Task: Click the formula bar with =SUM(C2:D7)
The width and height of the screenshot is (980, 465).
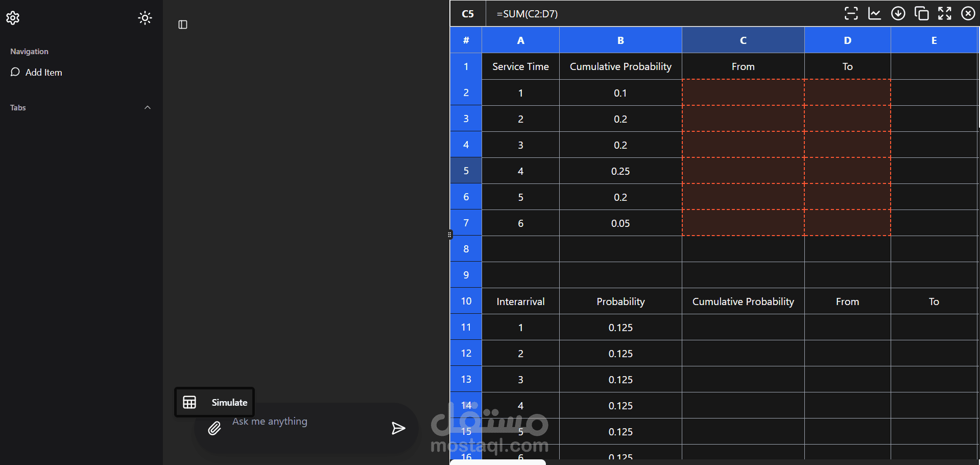Action: 661,14
